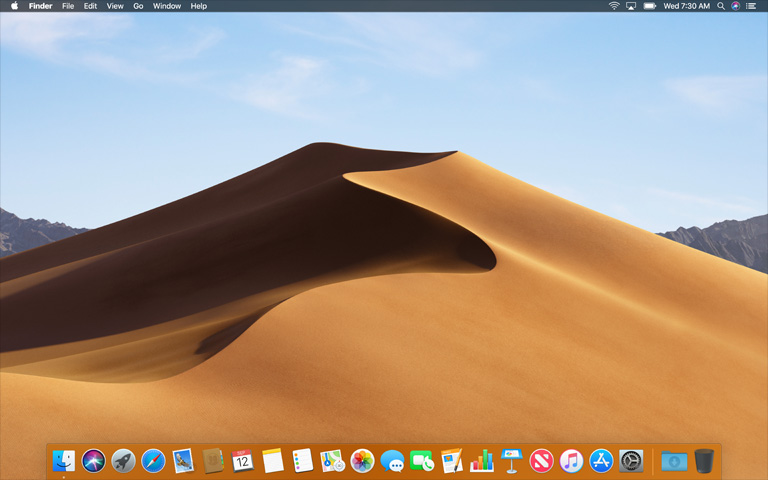Open AirPlay display menu
Screen dimensions: 768x480
tap(631, 6)
